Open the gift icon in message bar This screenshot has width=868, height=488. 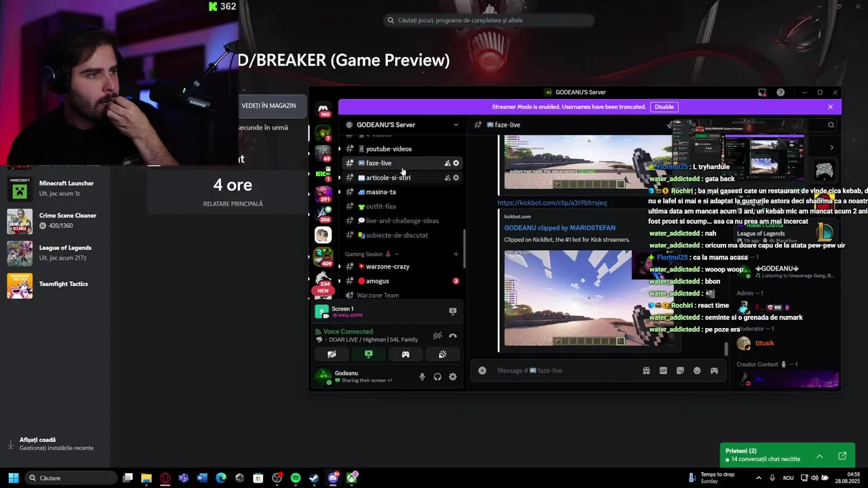pos(646,371)
